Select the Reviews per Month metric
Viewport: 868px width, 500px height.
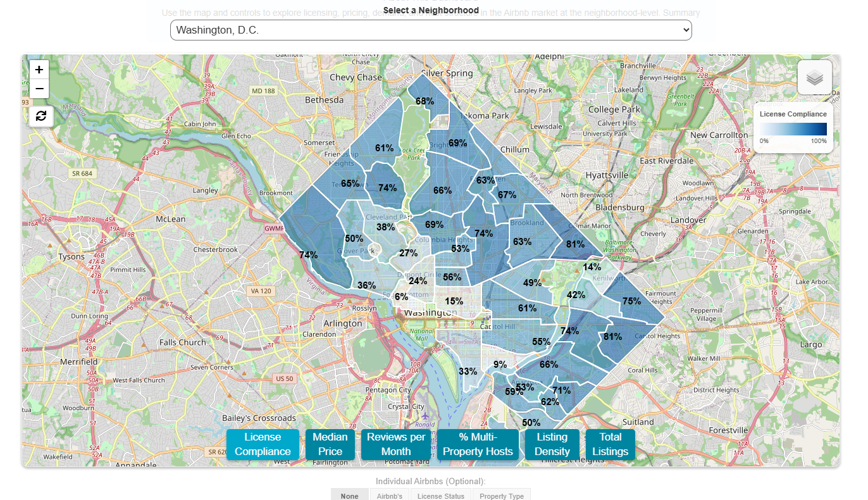(x=395, y=444)
